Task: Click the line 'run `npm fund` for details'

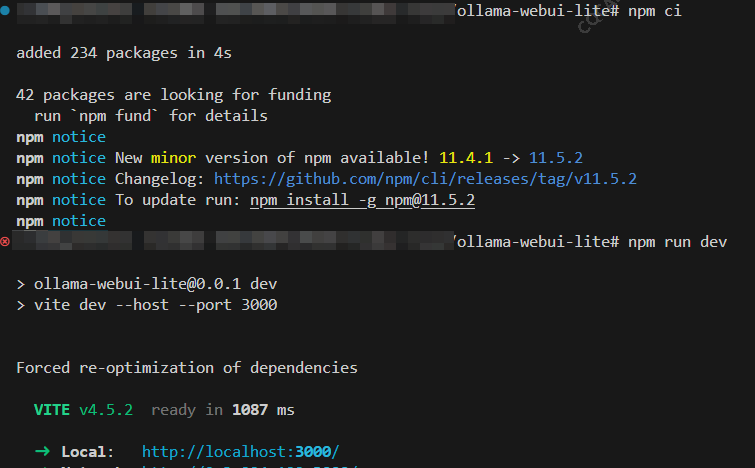Action: (151, 116)
